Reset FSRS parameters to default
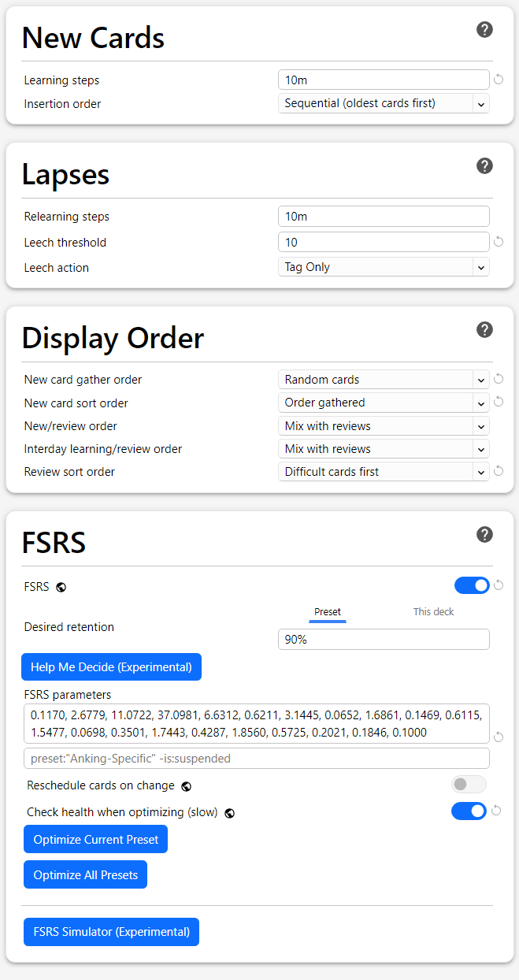Screen dimensions: 519x980 498,737
